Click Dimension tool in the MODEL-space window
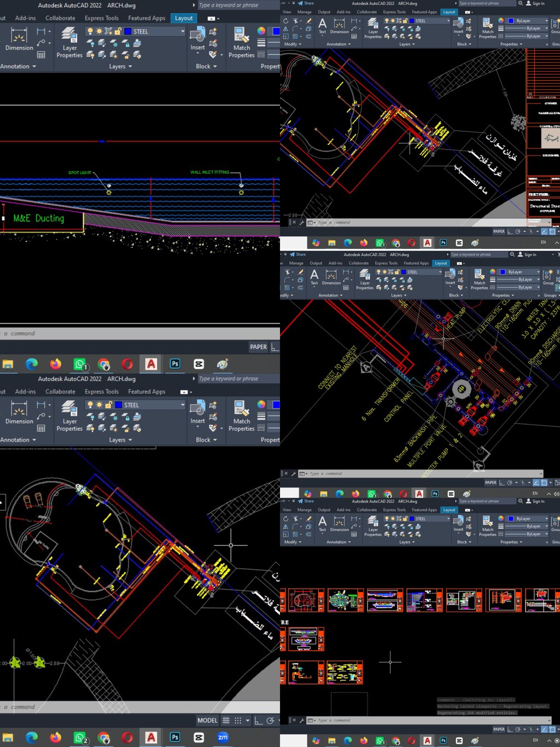Screen dimensions: 560x747 [19, 413]
